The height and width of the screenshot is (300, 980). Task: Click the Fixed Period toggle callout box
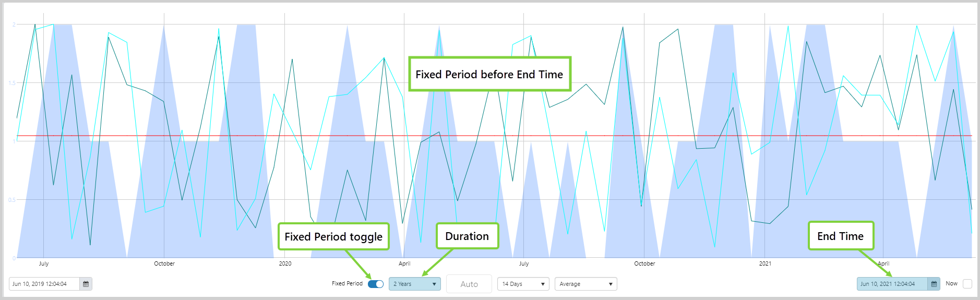coord(333,237)
